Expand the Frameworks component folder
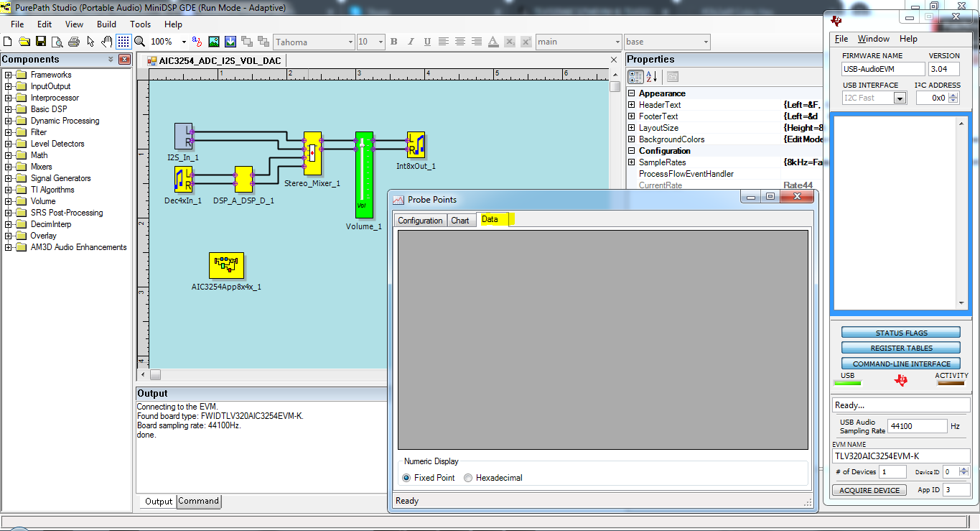 pos(9,75)
